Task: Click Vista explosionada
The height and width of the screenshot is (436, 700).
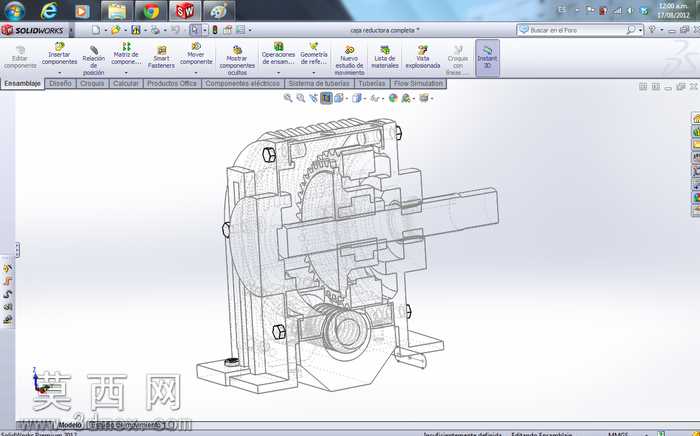Action: tap(423, 57)
